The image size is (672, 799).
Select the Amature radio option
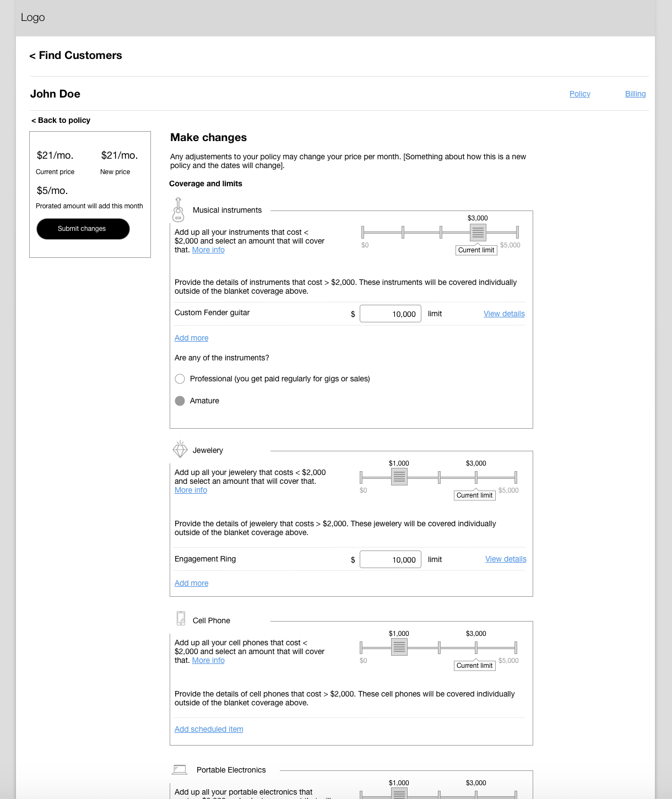coord(180,401)
